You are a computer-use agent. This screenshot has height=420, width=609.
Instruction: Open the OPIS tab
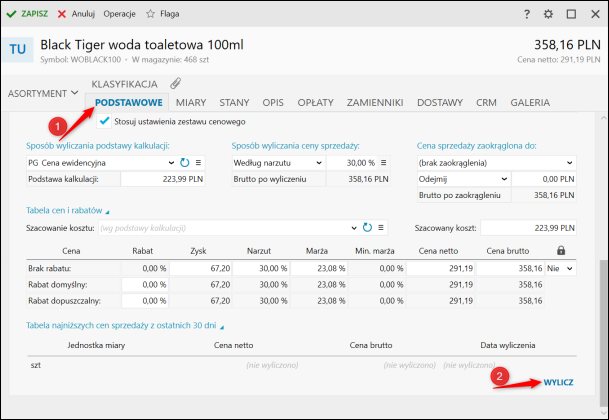tap(273, 103)
